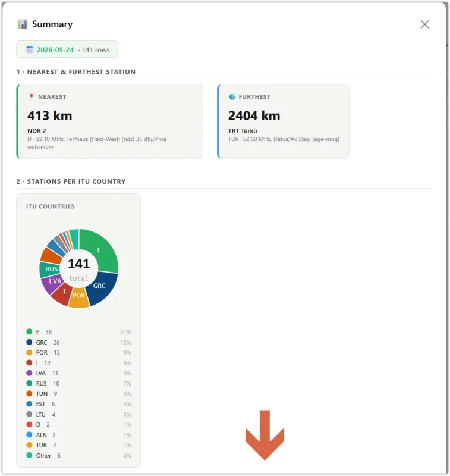Click the EST 6 legend label

pyautogui.click(x=46, y=404)
